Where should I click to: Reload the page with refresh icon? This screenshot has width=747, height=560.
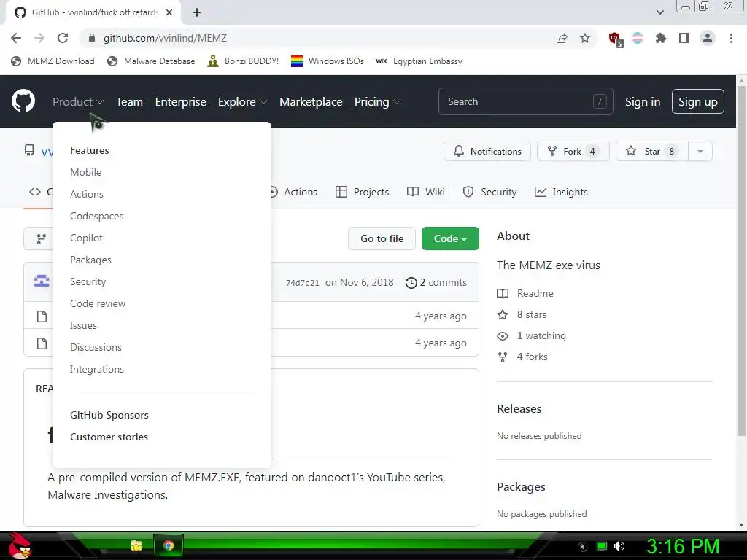click(63, 38)
